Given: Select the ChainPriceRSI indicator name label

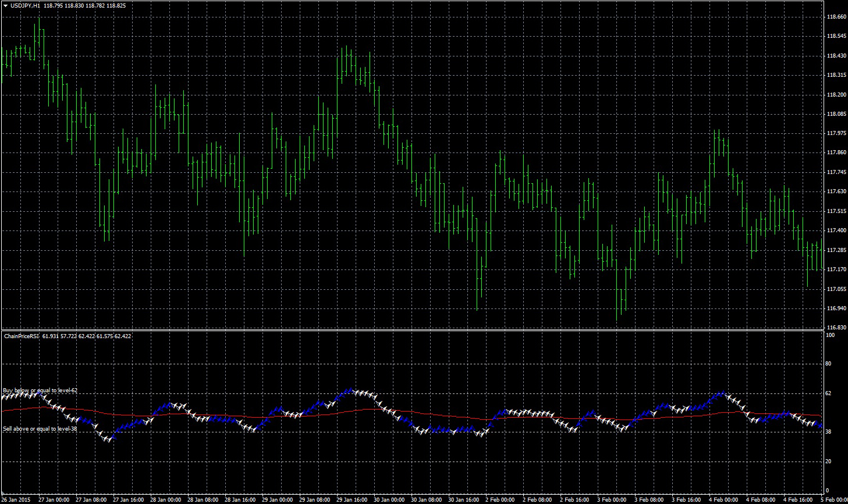Looking at the screenshot, I should click(21, 336).
